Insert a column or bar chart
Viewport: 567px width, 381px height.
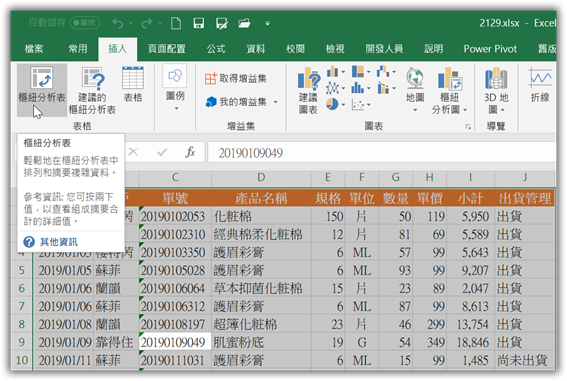click(332, 72)
